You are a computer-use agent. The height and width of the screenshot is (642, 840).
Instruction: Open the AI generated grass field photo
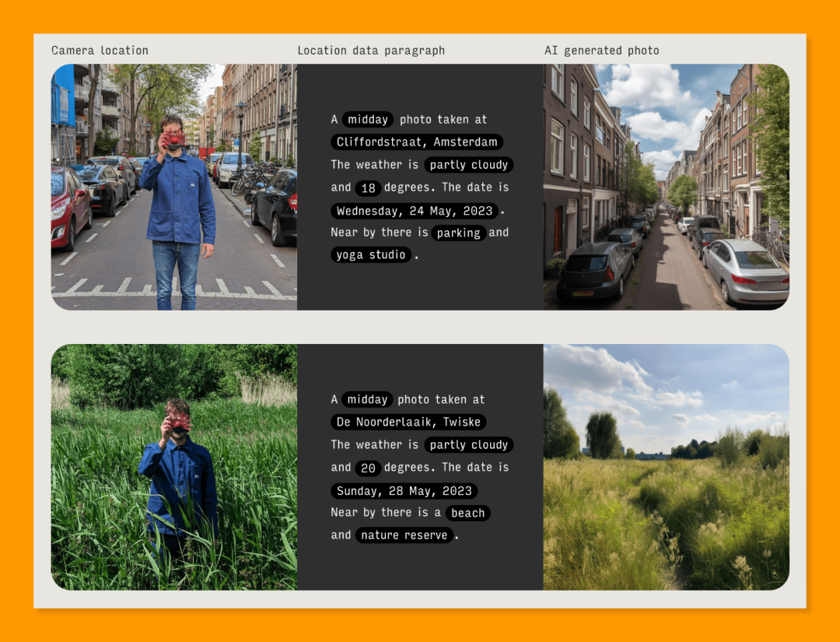(666, 467)
